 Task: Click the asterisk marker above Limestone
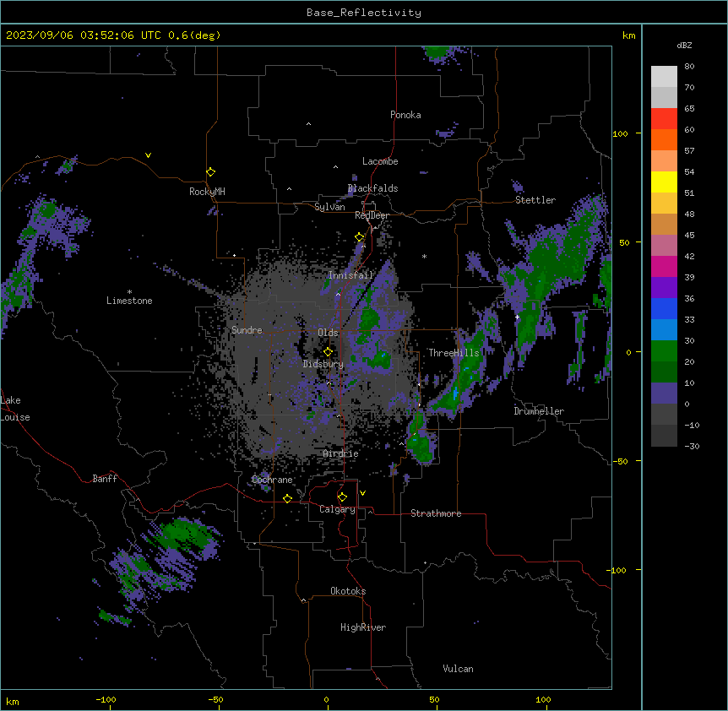click(x=129, y=292)
